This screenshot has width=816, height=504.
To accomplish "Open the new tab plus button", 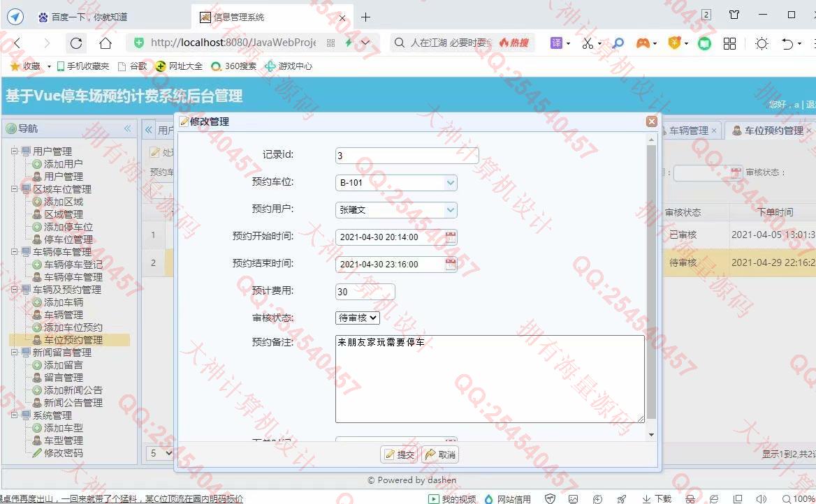I will point(366,17).
